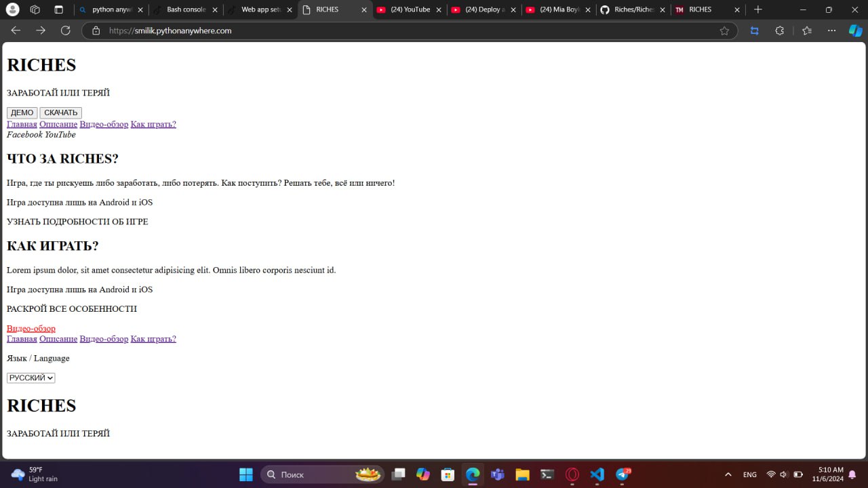Show hidden tray icons chevron

pos(728,474)
